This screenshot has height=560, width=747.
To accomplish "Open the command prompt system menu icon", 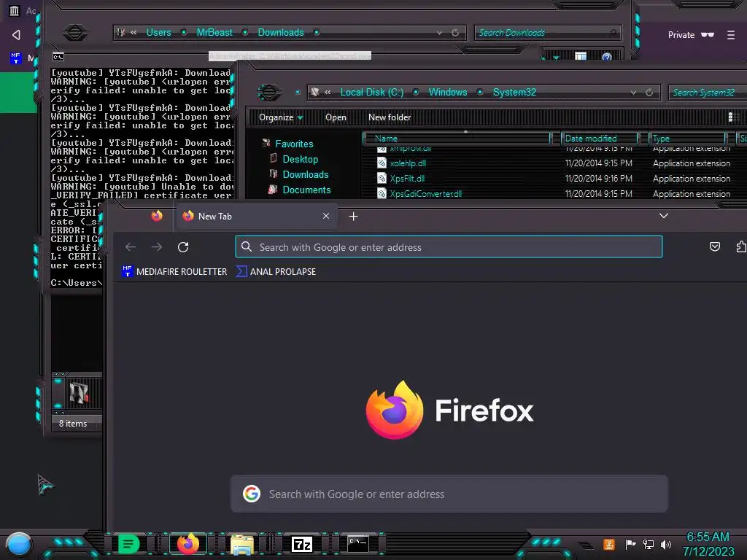I will point(58,57).
